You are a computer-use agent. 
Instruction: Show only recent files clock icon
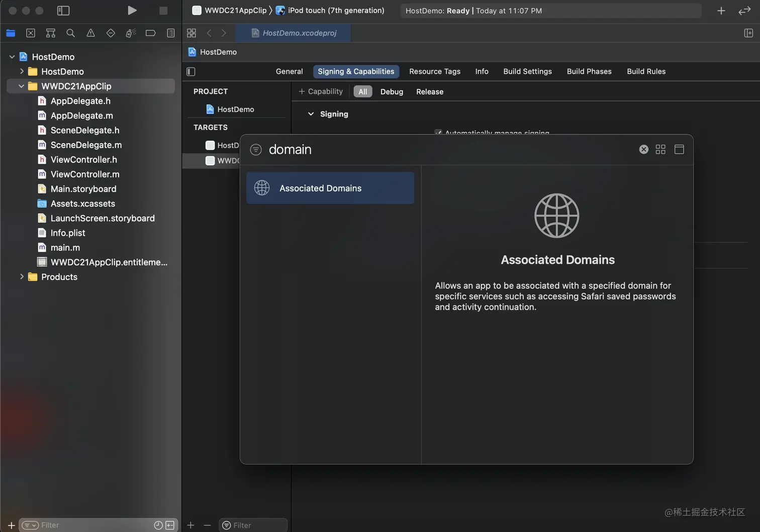158,525
